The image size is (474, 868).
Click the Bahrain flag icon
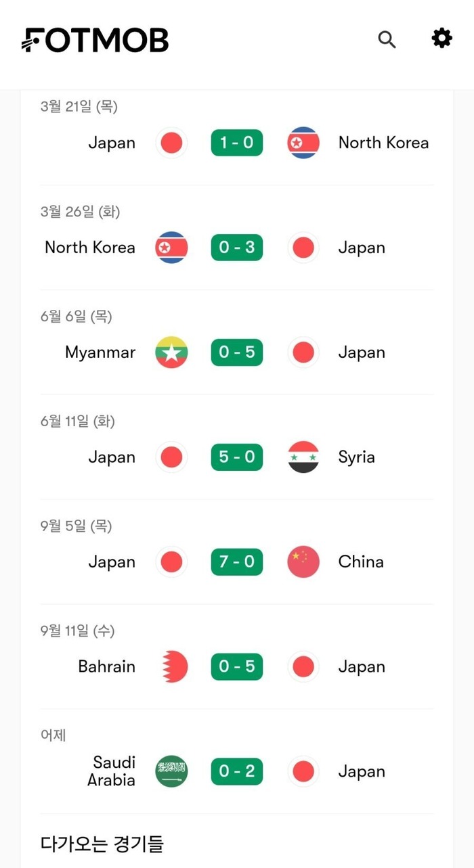(171, 667)
